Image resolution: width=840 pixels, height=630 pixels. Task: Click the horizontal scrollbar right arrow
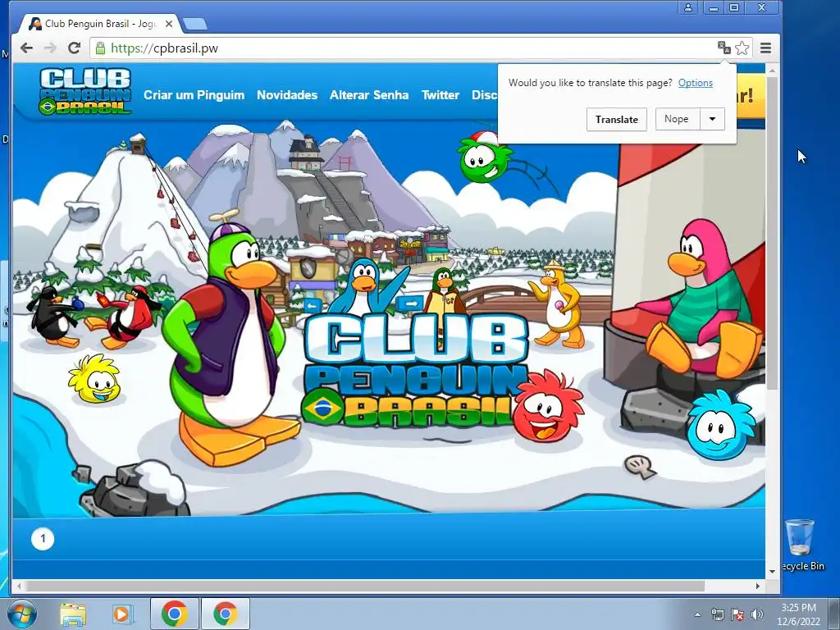tap(757, 586)
